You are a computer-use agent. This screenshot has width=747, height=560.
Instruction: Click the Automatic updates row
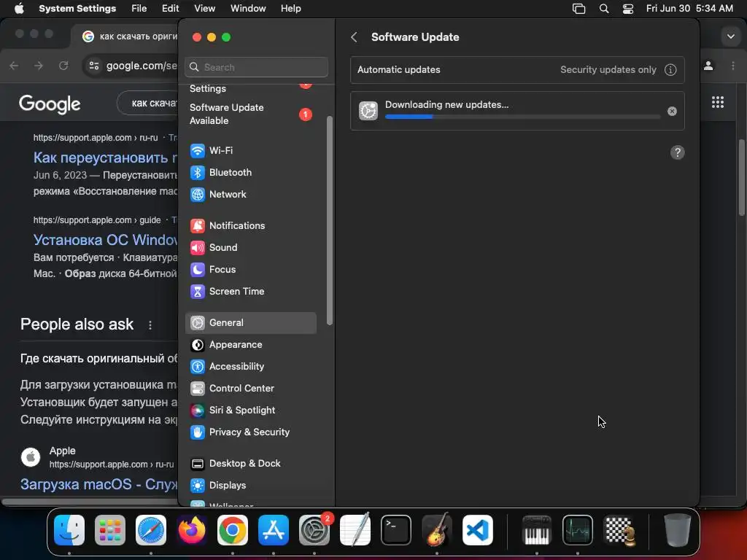tap(517, 70)
